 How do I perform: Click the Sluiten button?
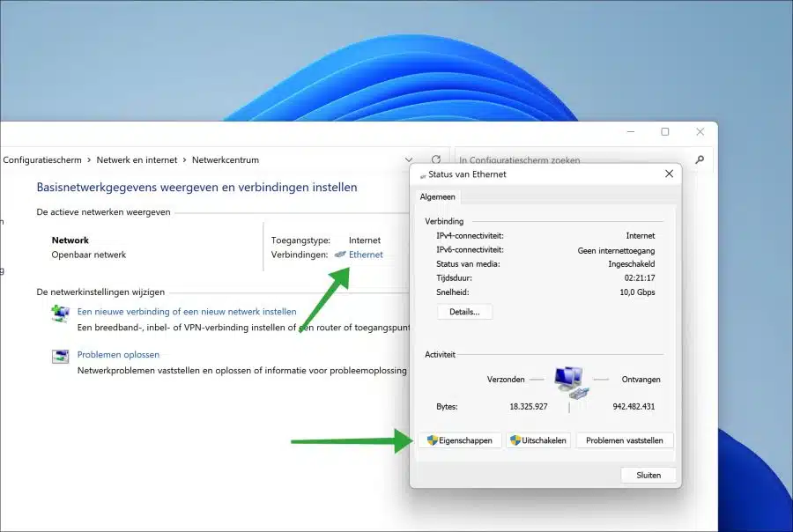point(648,476)
